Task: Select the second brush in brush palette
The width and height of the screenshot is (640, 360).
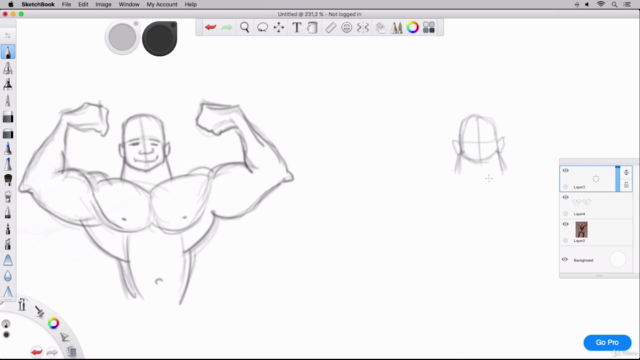Action: 8,68
